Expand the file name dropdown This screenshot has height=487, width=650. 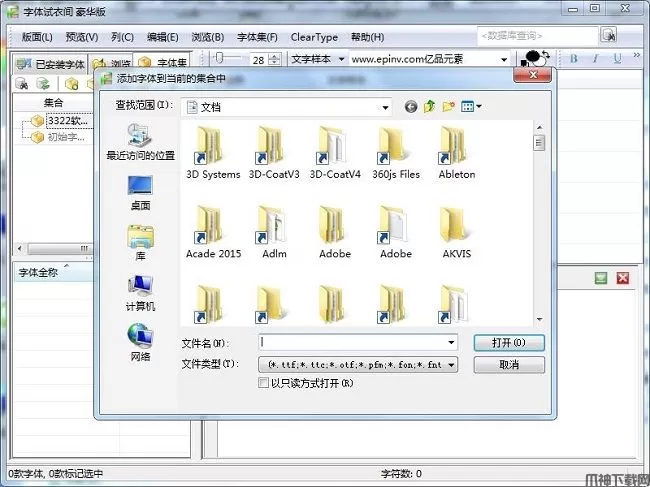(451, 343)
